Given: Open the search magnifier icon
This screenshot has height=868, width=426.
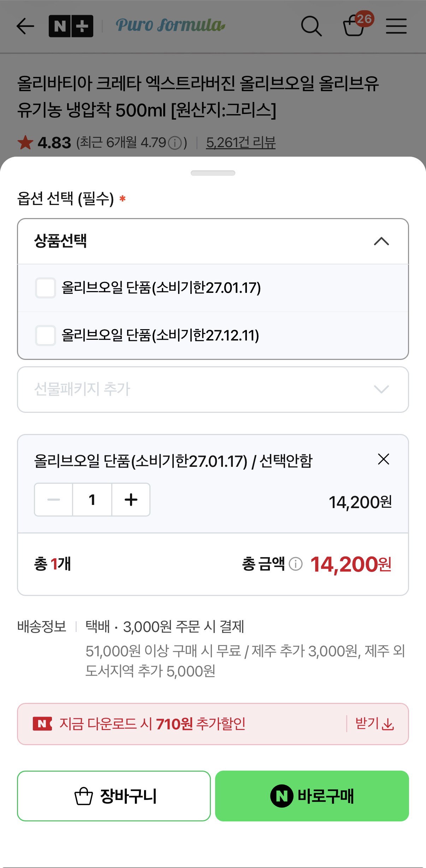Looking at the screenshot, I should (x=311, y=26).
